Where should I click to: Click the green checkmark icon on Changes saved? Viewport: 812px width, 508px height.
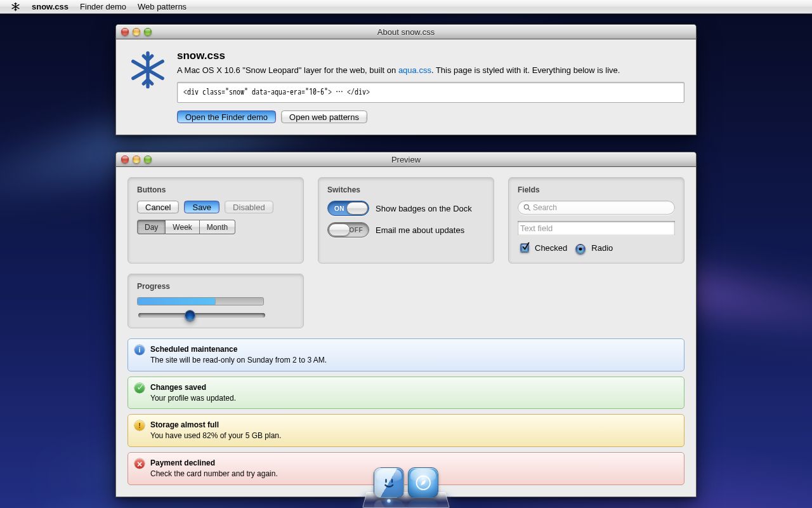(x=140, y=388)
